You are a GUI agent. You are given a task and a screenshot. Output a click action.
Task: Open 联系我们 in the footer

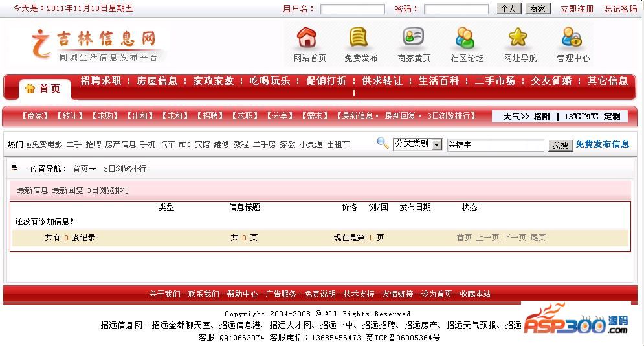pos(204,294)
